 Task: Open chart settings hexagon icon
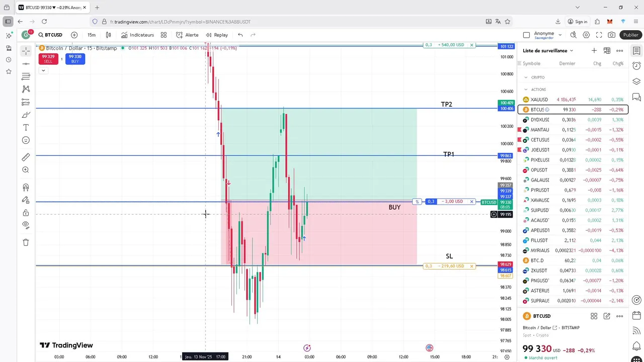586,35
